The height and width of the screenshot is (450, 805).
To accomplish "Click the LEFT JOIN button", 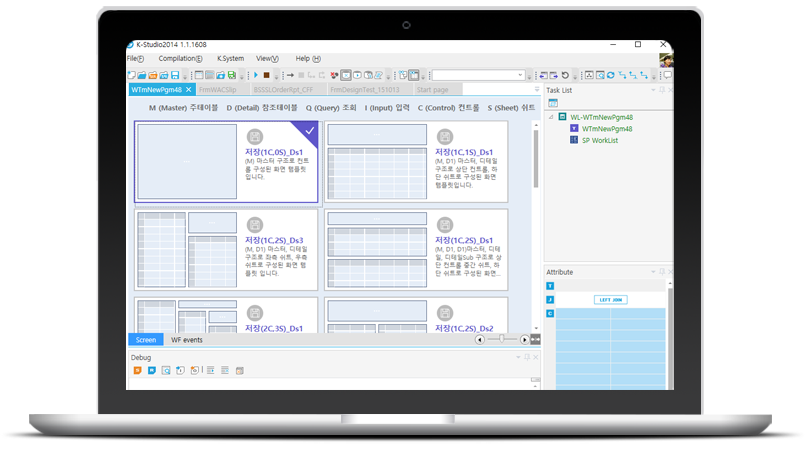I will 611,299.
